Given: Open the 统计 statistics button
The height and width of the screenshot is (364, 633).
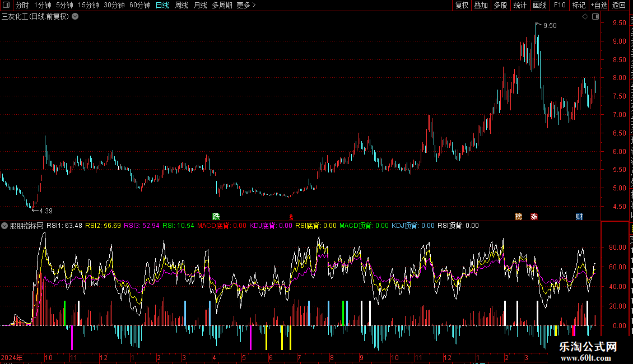Looking at the screenshot, I should click(x=520, y=5).
